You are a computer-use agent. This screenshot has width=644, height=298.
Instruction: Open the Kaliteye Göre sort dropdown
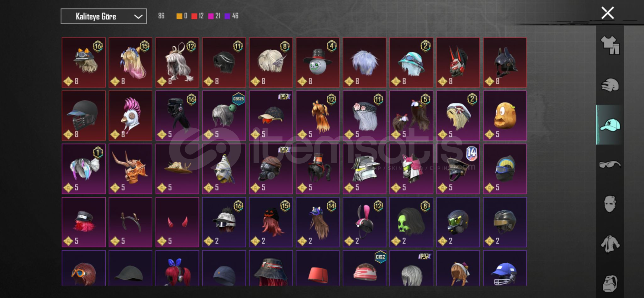click(x=104, y=16)
